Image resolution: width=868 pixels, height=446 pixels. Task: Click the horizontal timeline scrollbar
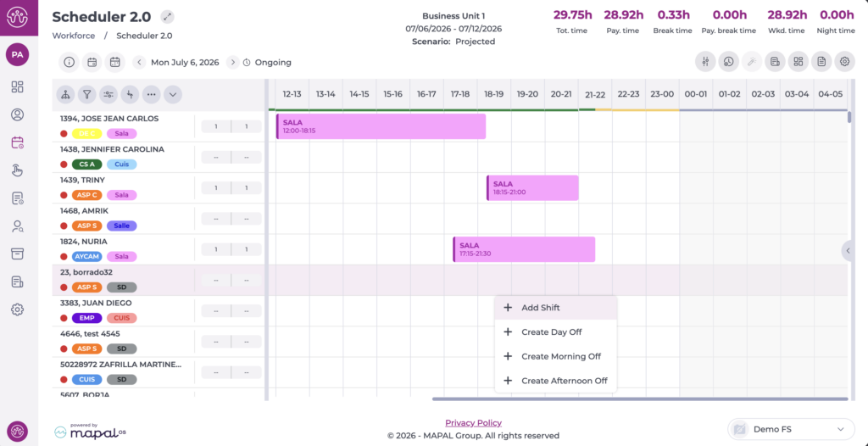pos(640,399)
